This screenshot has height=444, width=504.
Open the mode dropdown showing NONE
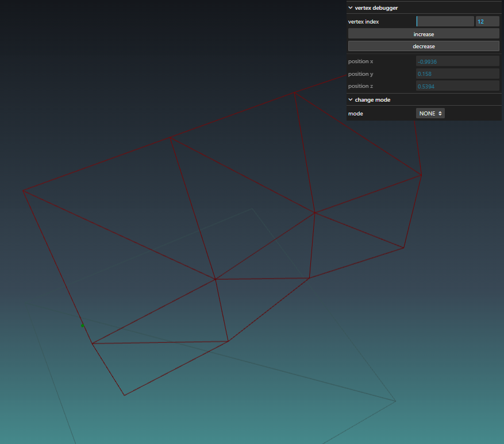tap(430, 113)
